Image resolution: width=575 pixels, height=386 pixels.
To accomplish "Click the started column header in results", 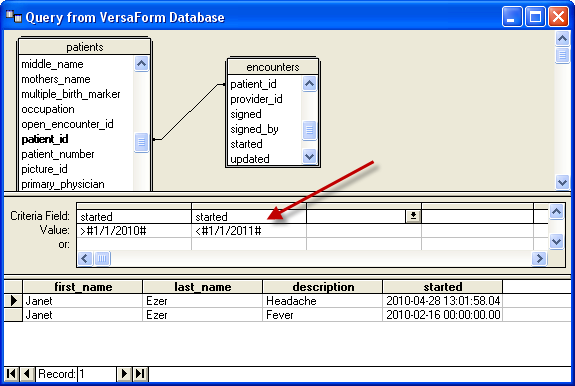I will [443, 287].
